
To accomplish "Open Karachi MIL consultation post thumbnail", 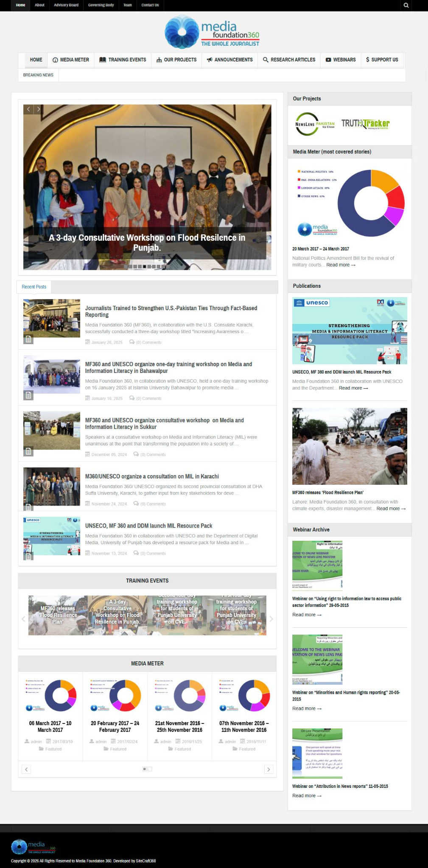I will 52,487.
